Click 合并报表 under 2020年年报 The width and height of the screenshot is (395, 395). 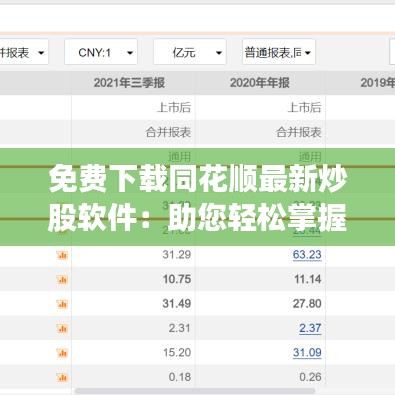tap(298, 132)
